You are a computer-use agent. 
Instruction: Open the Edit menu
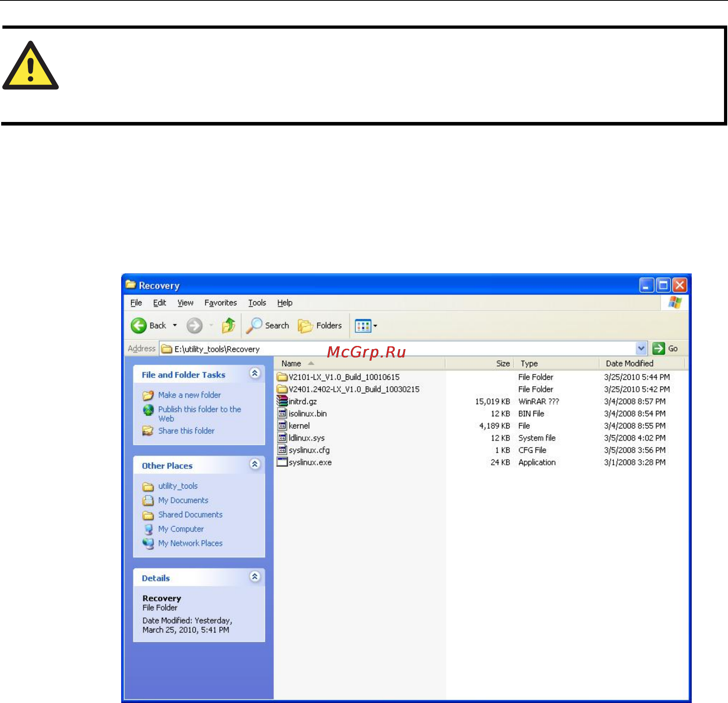pos(159,303)
